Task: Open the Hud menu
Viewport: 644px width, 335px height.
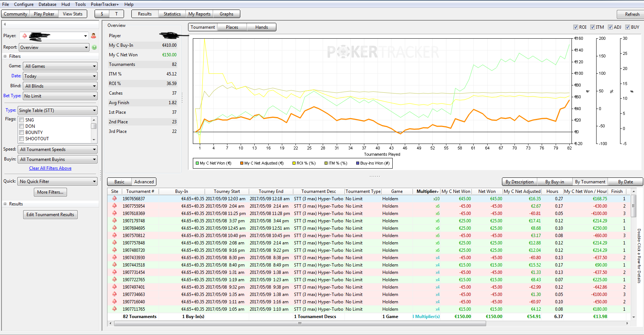Action: (66, 4)
